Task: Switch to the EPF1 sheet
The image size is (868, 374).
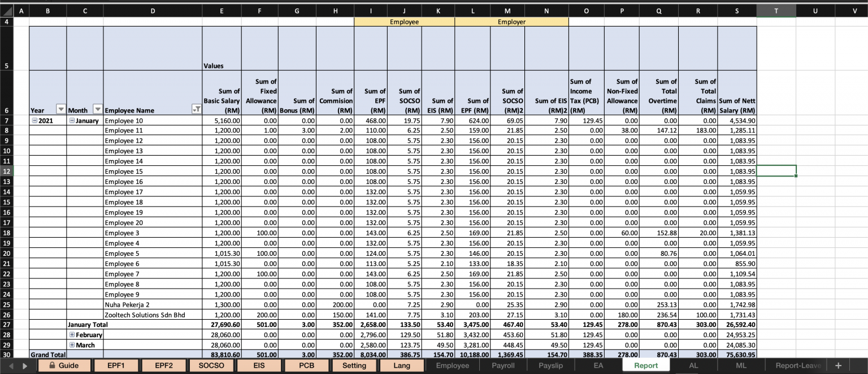Action: coord(116,366)
